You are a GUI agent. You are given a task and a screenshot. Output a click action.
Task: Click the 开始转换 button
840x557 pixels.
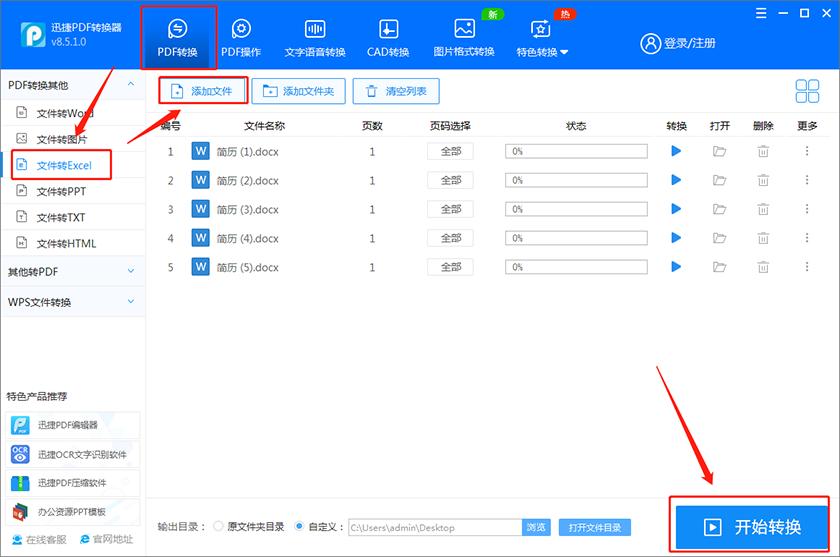point(752,527)
